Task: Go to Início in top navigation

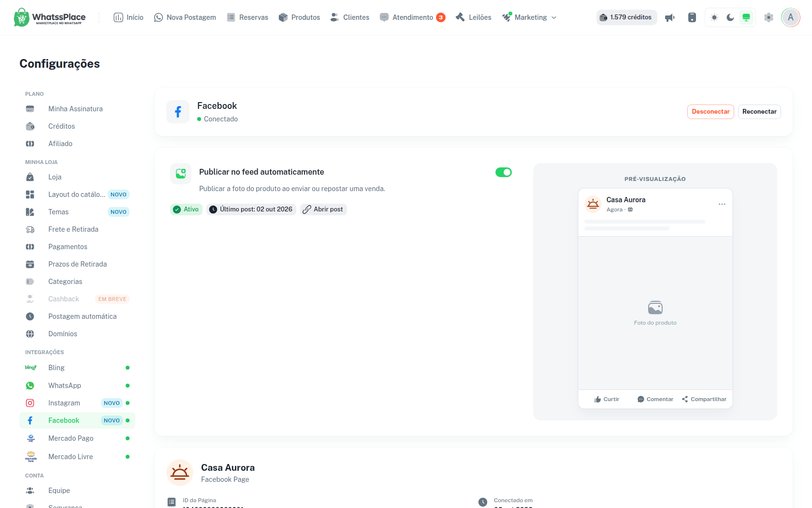Action: (x=129, y=17)
